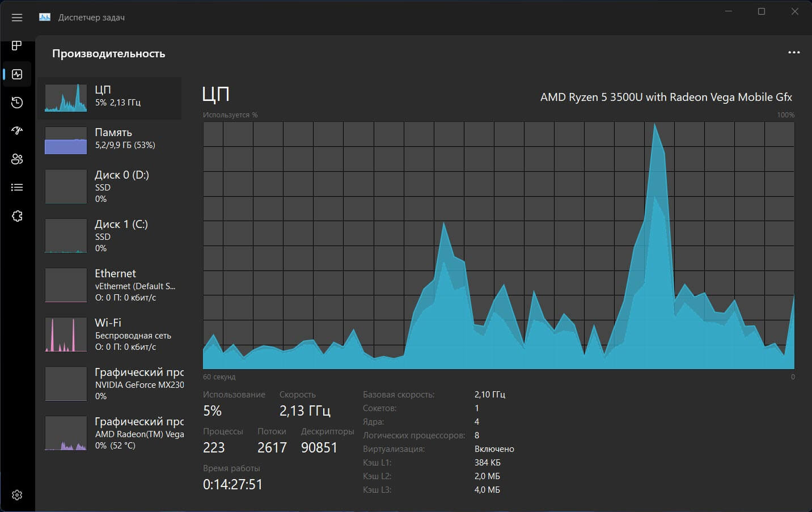Select NVIDIA GeForce MX230 GPU item
Viewport: 812px width, 512px height.
(x=110, y=384)
